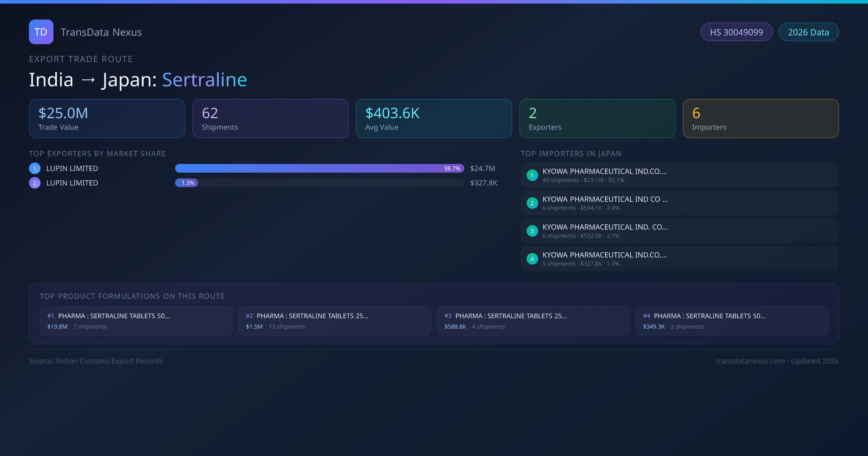Select the $403.6K Avg Value card

[434, 118]
